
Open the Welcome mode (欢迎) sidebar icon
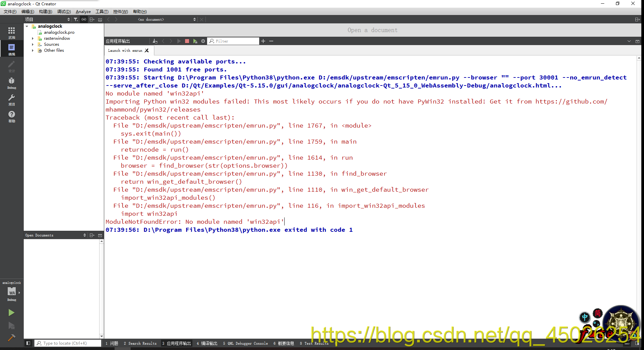[11, 32]
